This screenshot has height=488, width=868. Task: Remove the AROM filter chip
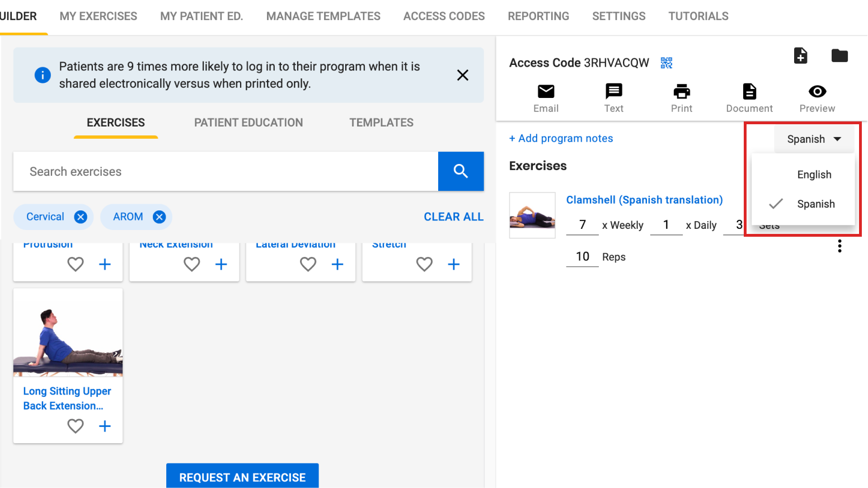click(159, 217)
